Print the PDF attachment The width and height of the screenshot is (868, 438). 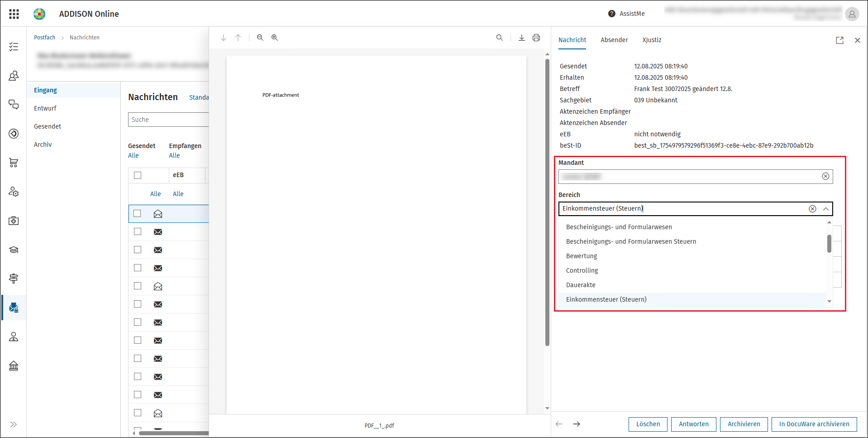click(x=536, y=38)
